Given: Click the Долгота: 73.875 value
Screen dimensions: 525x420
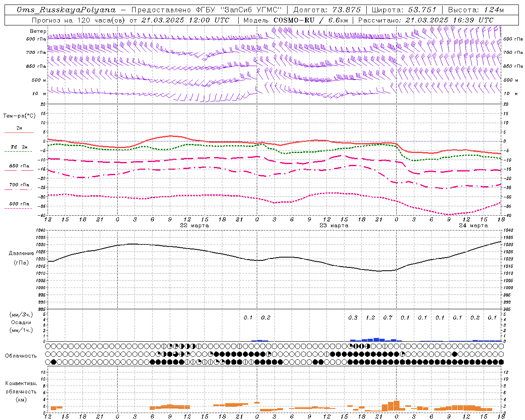Looking at the screenshot, I should 327,10.
